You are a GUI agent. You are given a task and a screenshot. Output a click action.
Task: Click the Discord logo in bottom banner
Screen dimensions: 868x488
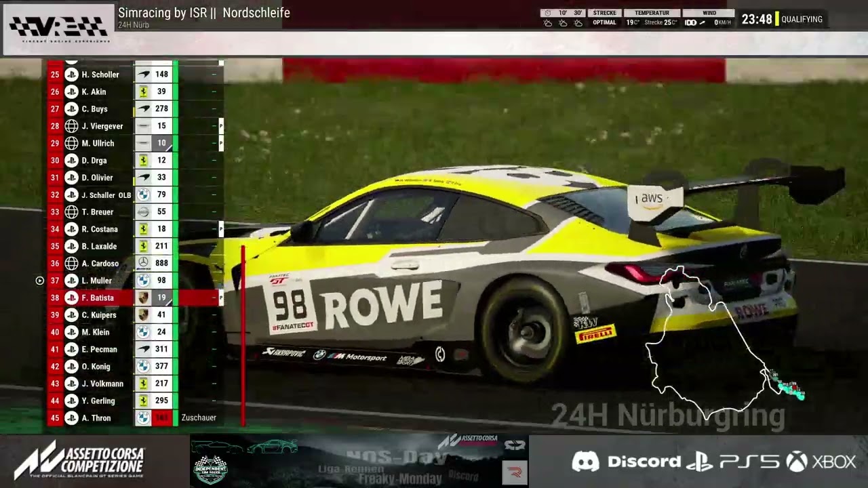point(625,462)
